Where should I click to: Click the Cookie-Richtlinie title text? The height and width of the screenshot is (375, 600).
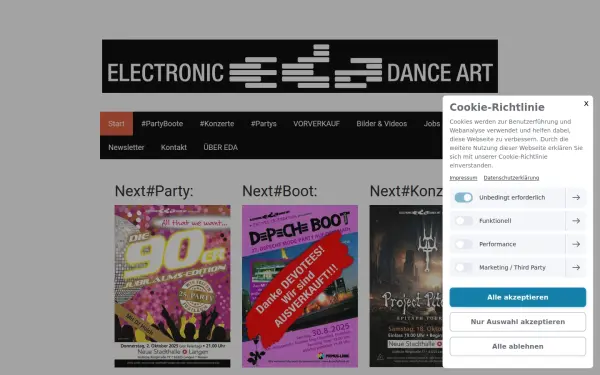[x=497, y=107]
